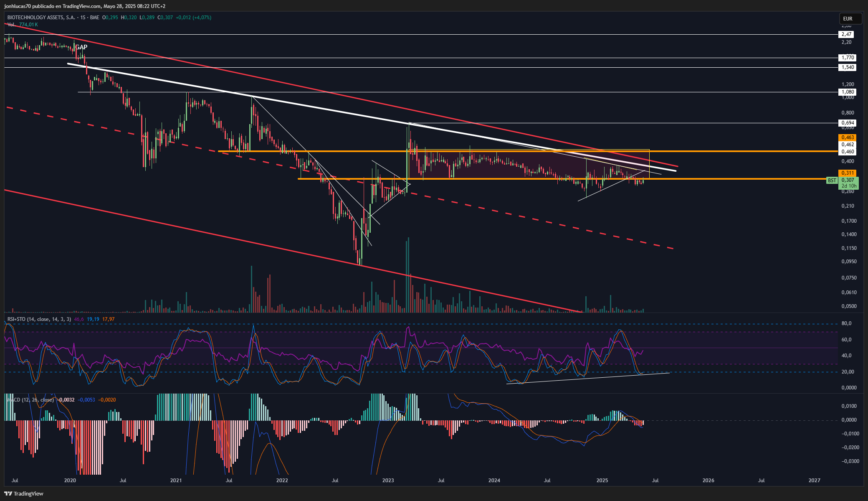Click the MACD value −0,0053 in legend
Image resolution: width=868 pixels, height=501 pixels.
pos(87,400)
